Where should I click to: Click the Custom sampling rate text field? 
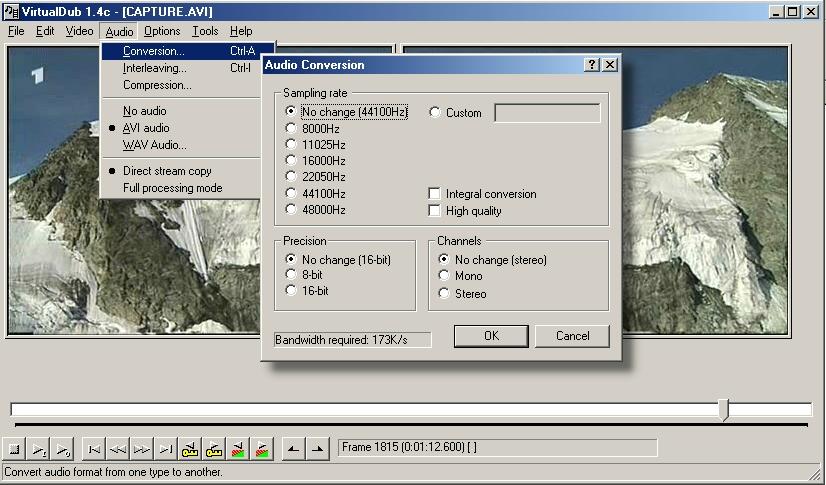click(x=547, y=113)
